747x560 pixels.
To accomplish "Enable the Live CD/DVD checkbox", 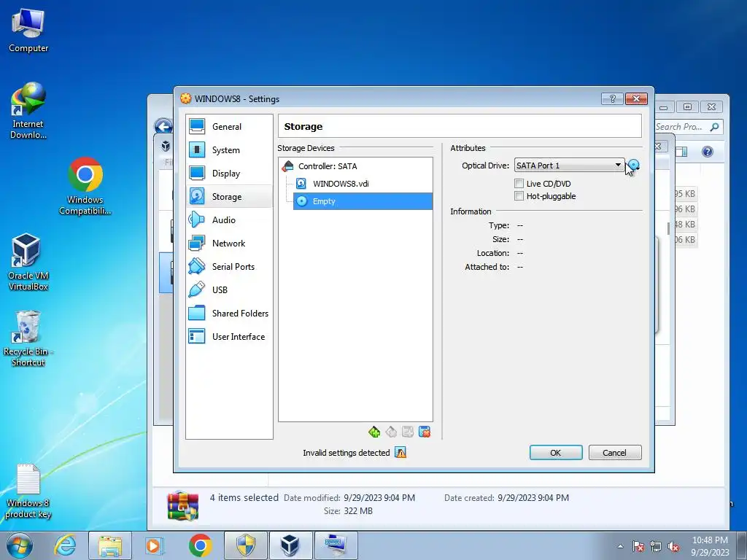I will click(x=519, y=184).
